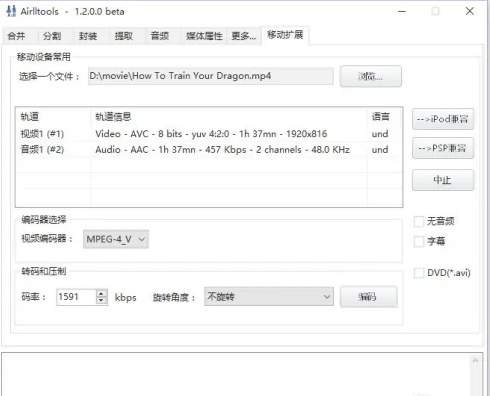490x396 pixels.
Task: Decrease bitrate with the down stepper arrow
Action: [101, 301]
